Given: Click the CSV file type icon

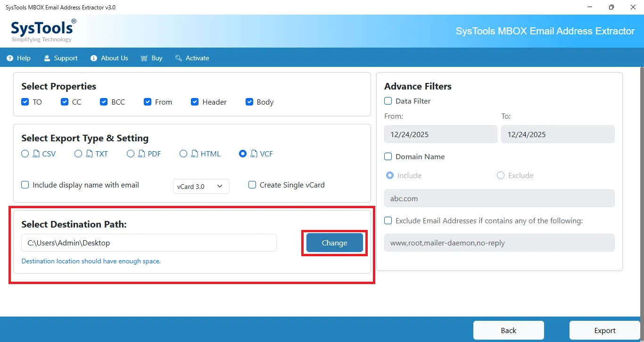Looking at the screenshot, I should point(36,154).
